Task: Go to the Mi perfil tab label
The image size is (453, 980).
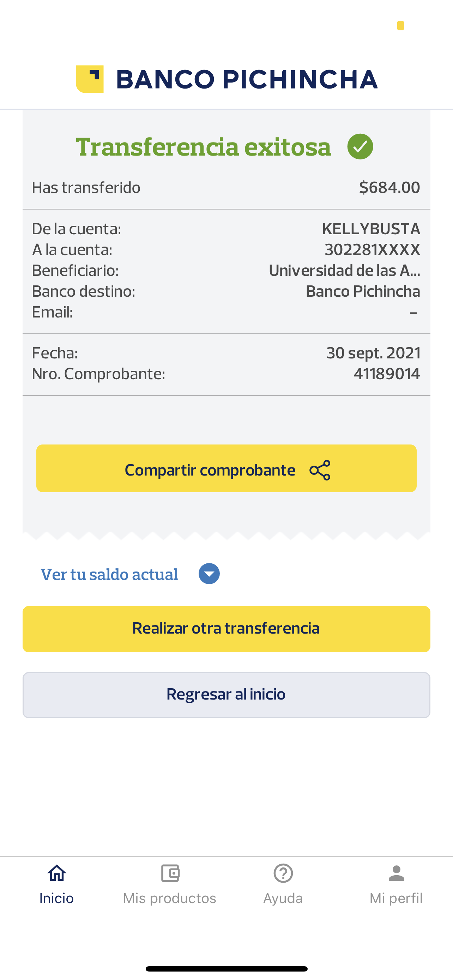Action: point(396,898)
